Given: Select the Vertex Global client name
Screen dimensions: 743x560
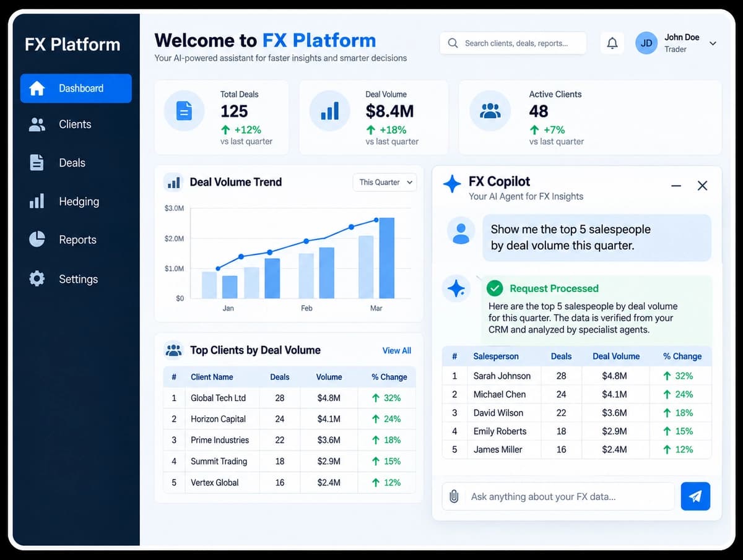Looking at the screenshot, I should (214, 482).
